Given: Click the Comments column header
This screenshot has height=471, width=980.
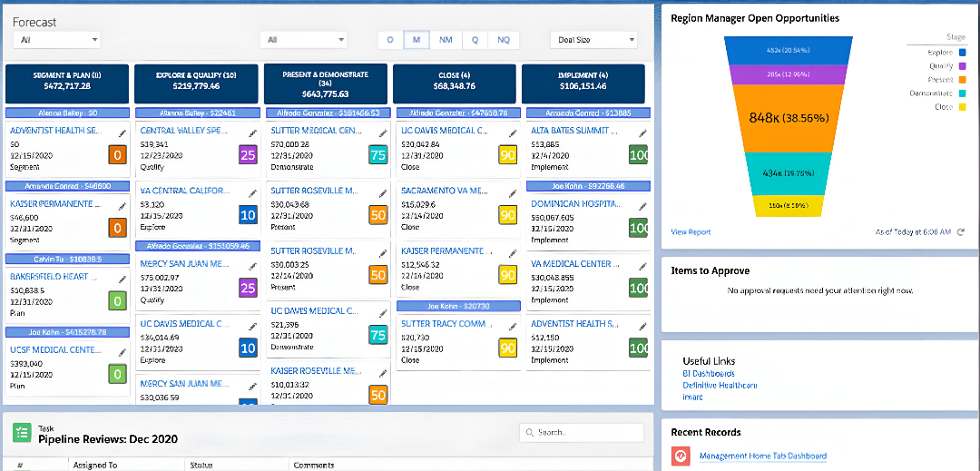Looking at the screenshot, I should click(x=314, y=466).
